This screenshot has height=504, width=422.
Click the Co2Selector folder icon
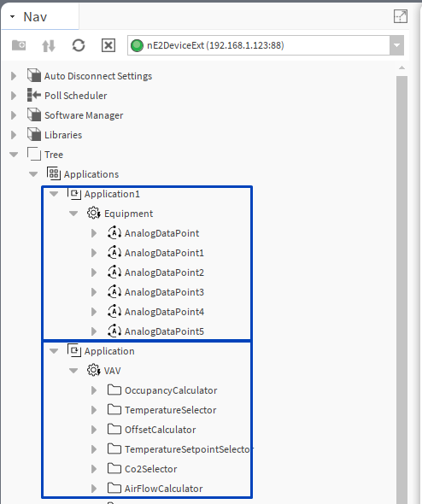(x=114, y=468)
